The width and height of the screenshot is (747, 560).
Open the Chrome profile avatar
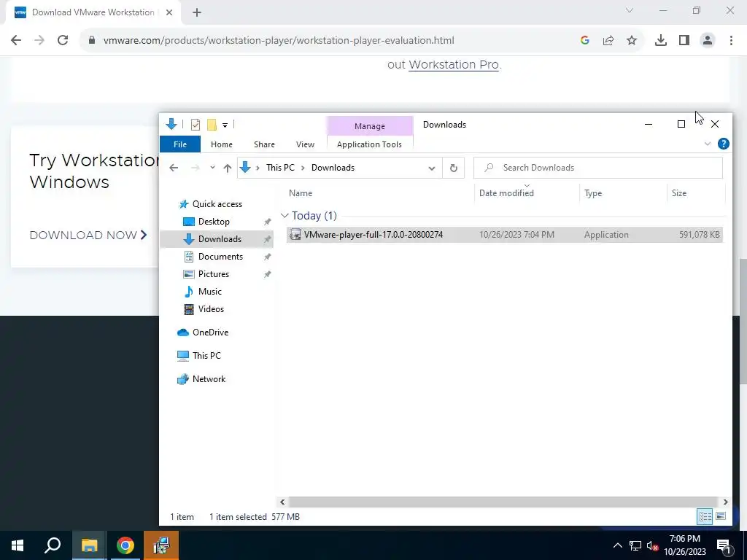pos(708,41)
